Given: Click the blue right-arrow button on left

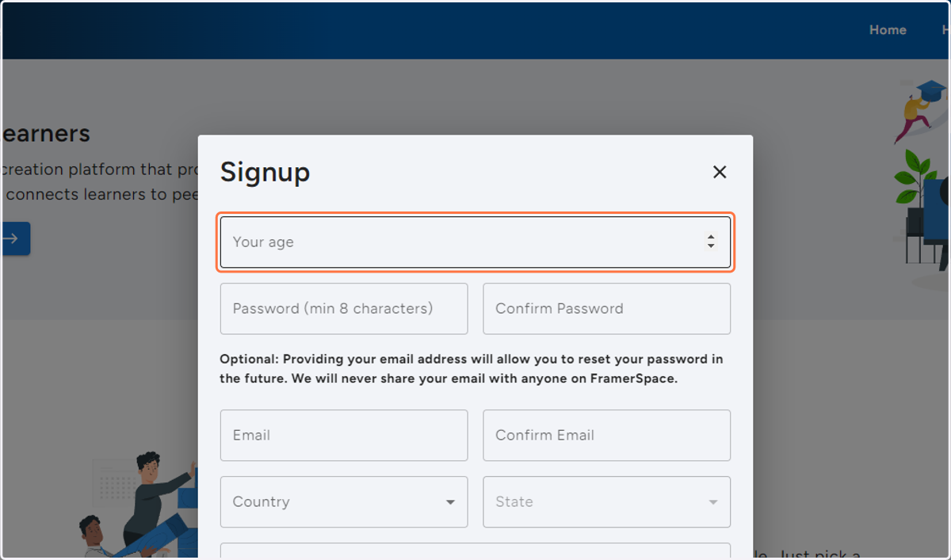Looking at the screenshot, I should (14, 238).
